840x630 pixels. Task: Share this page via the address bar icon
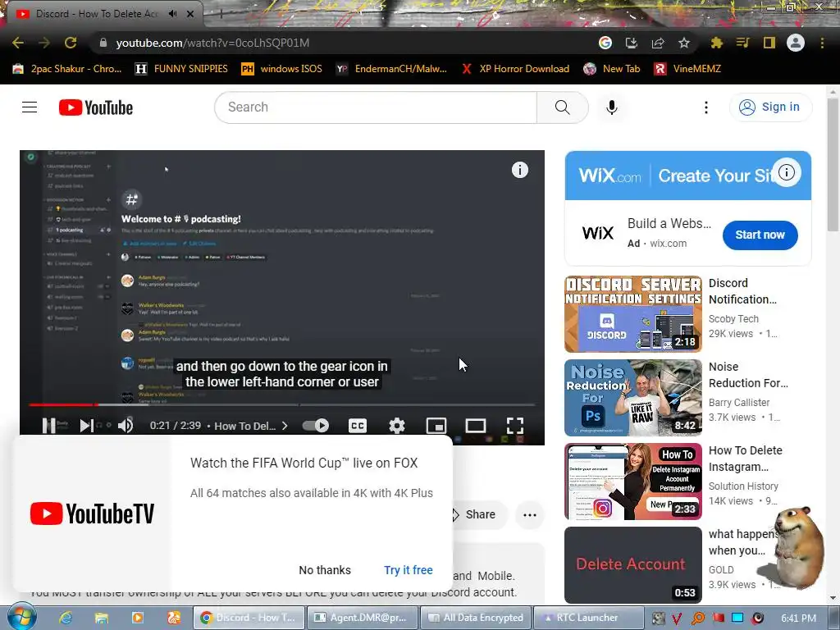658,43
